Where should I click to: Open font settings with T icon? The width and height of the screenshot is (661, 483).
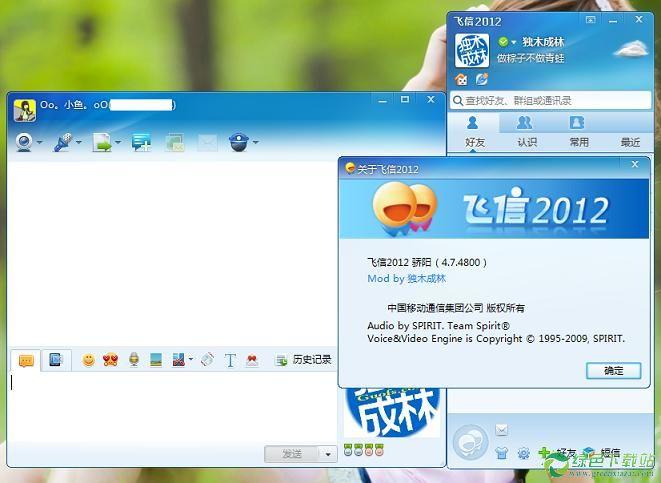click(230, 360)
